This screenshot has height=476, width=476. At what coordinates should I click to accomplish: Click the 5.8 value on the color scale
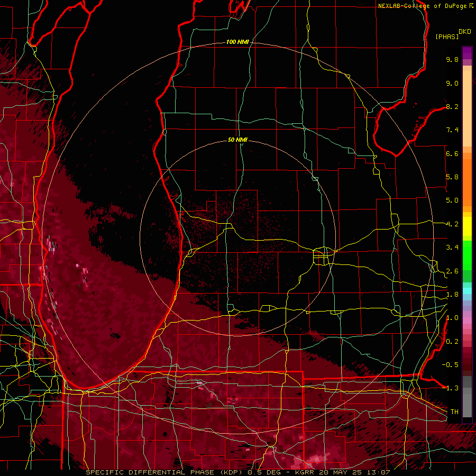[x=452, y=177]
